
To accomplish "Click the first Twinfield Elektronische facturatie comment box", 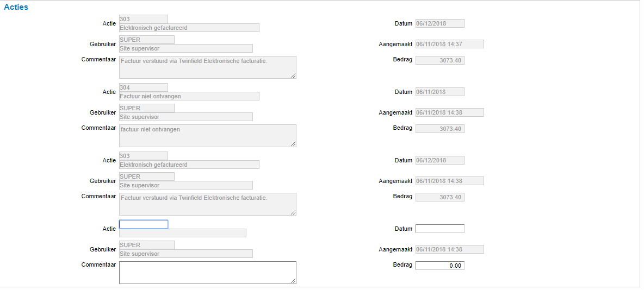I will [207, 67].
